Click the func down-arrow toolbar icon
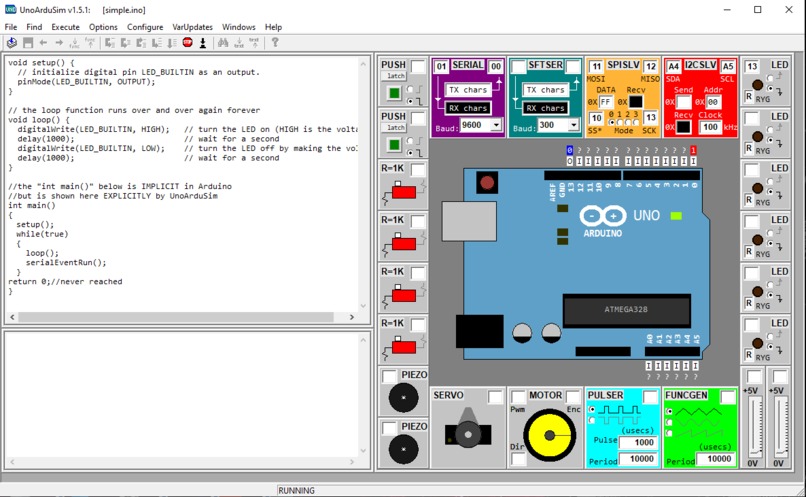806x497 pixels. (x=75, y=43)
